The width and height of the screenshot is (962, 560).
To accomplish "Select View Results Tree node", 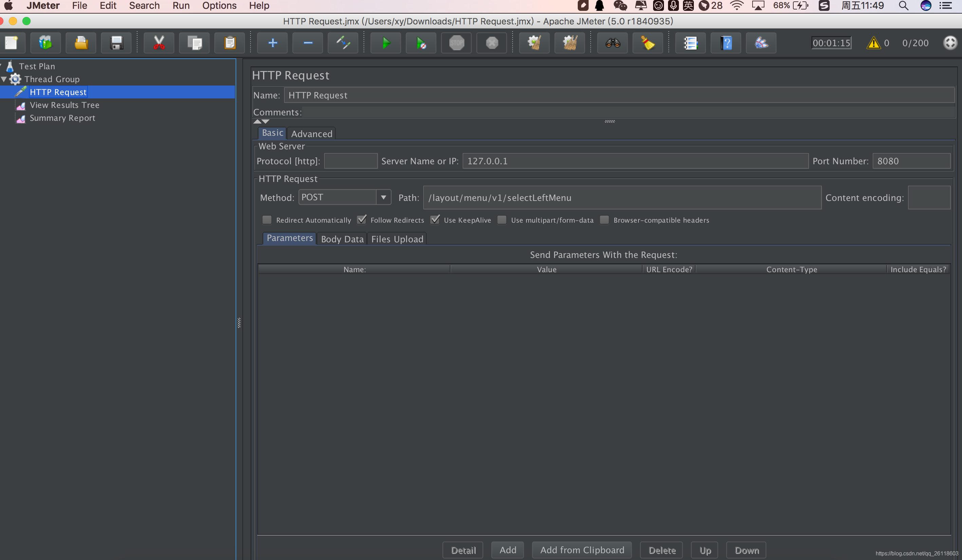I will click(x=64, y=105).
